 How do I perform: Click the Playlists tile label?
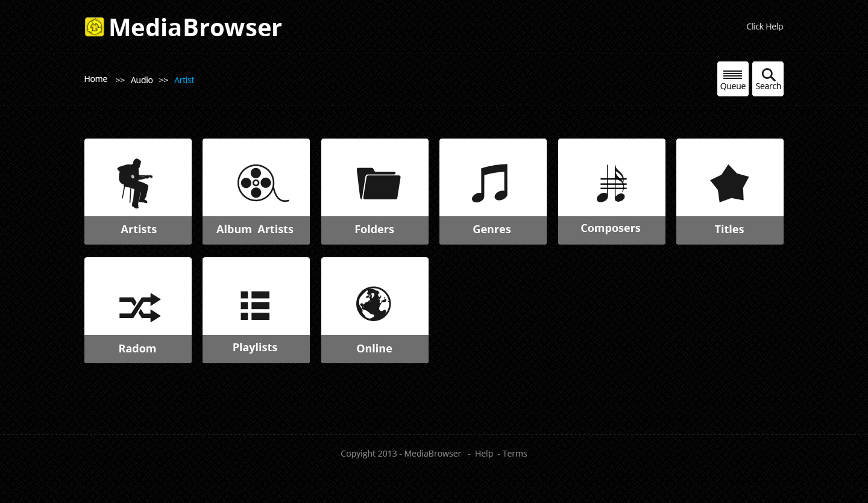(255, 348)
